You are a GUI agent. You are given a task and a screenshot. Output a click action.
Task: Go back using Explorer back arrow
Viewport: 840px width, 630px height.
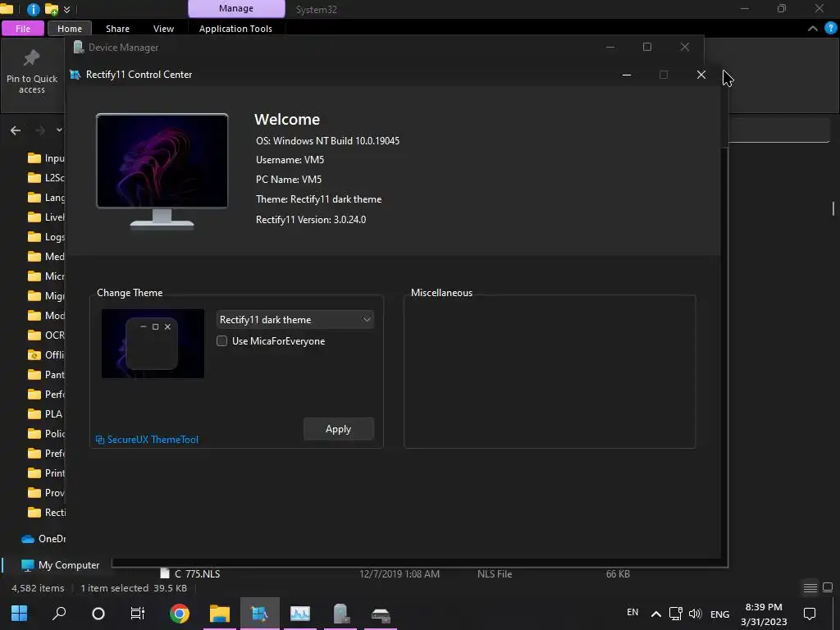16,130
